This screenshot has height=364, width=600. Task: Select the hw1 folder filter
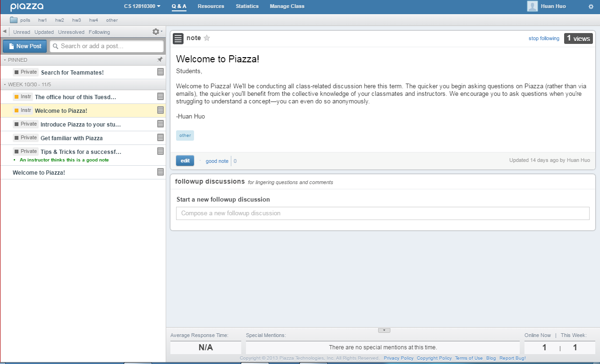(42, 20)
